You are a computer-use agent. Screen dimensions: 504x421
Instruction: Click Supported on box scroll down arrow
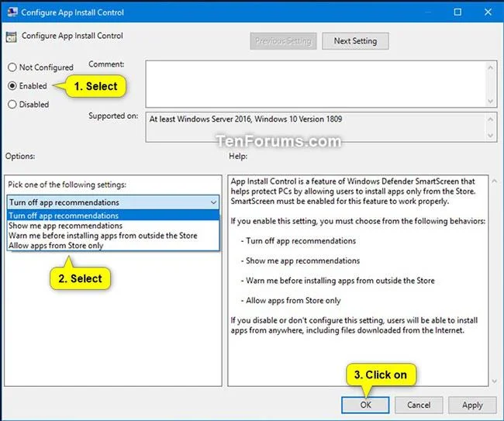[491, 136]
